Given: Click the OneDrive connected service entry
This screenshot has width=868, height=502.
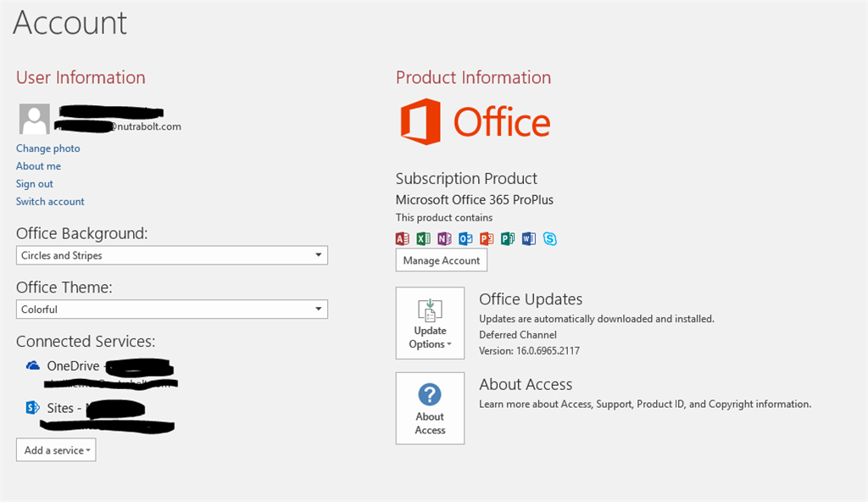Looking at the screenshot, I should tap(102, 372).
